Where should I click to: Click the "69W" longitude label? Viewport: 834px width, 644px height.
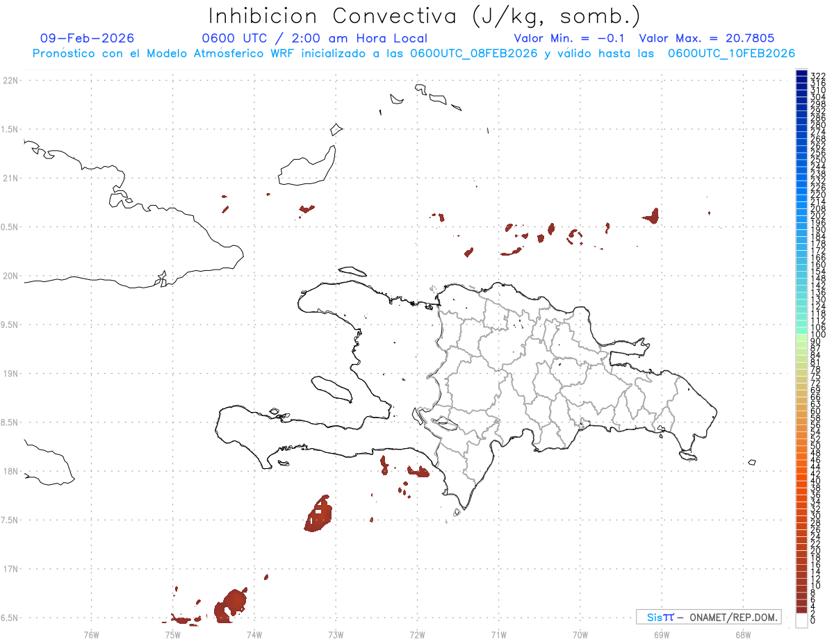(661, 634)
